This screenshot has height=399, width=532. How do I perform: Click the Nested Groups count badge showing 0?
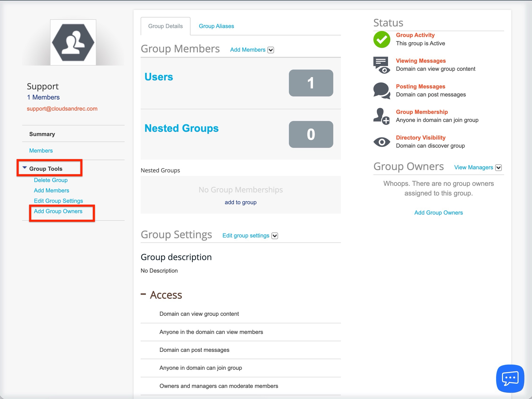click(x=311, y=134)
